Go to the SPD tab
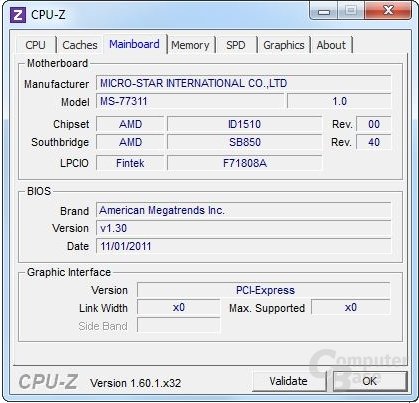This screenshot has width=419, height=403. (x=236, y=45)
